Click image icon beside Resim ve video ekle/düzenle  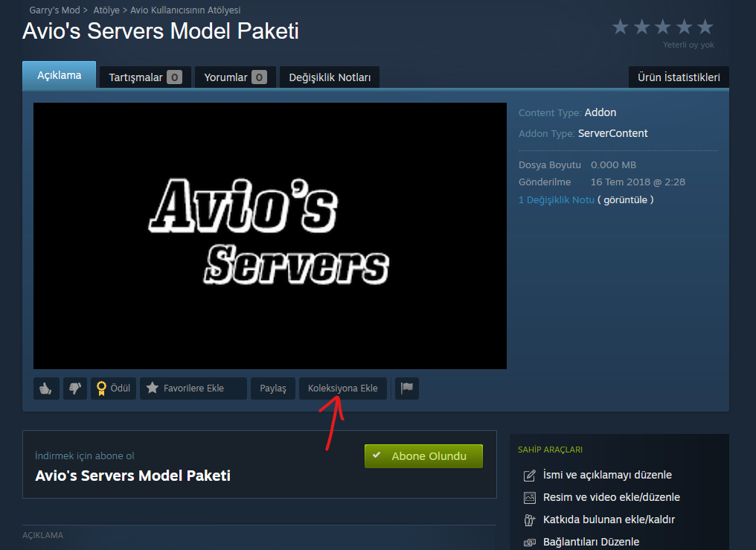coord(529,497)
